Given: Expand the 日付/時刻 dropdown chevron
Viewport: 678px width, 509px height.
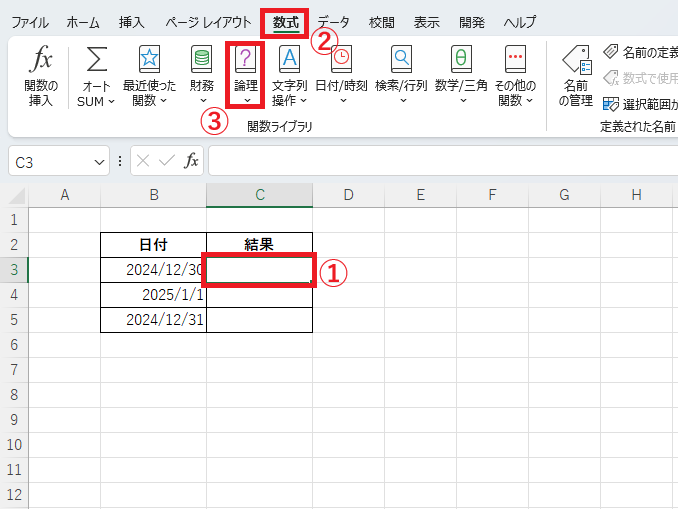Looking at the screenshot, I should (x=343, y=101).
